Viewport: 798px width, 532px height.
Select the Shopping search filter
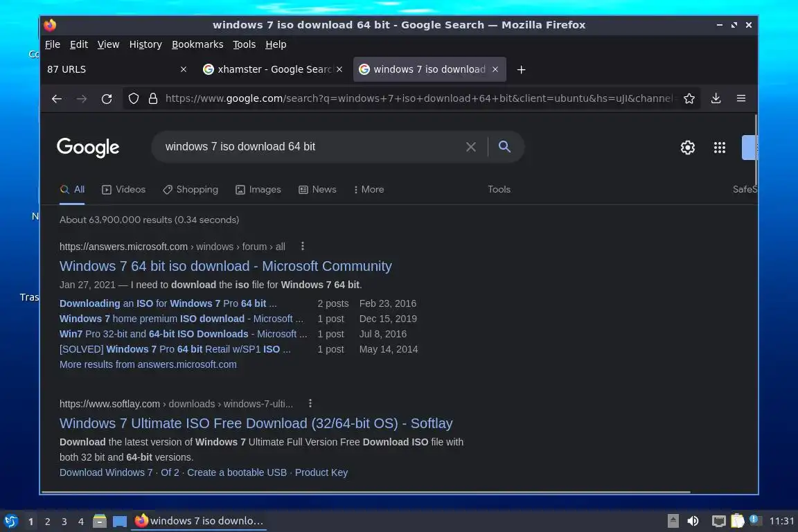coord(190,189)
